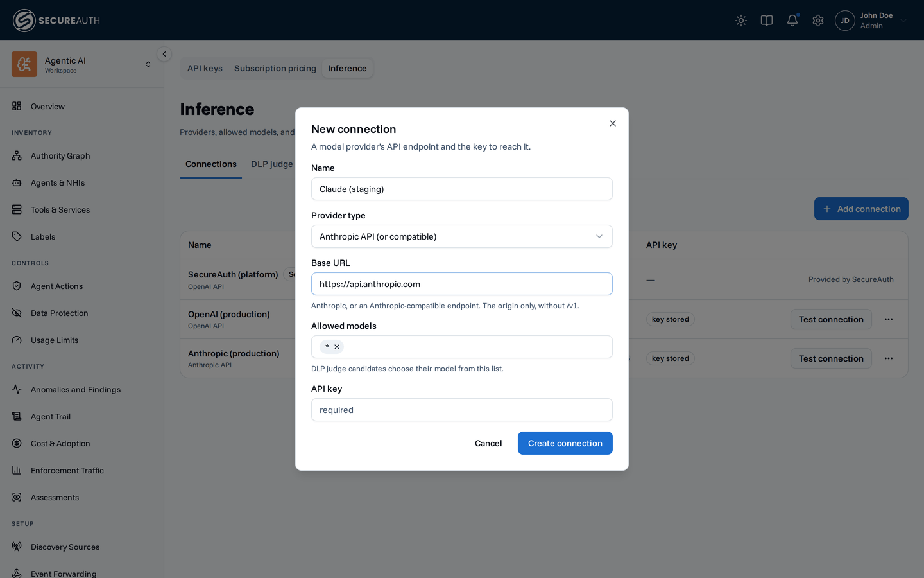Expand the Provider type dropdown
The width and height of the screenshot is (924, 578).
tap(462, 236)
